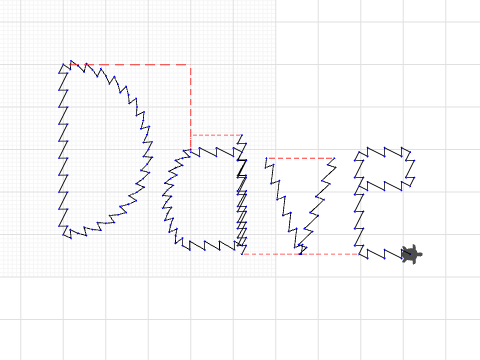The image size is (480, 360).
Task: Click the red dashed baseline between a and v
Action: pyautogui.click(x=271, y=254)
